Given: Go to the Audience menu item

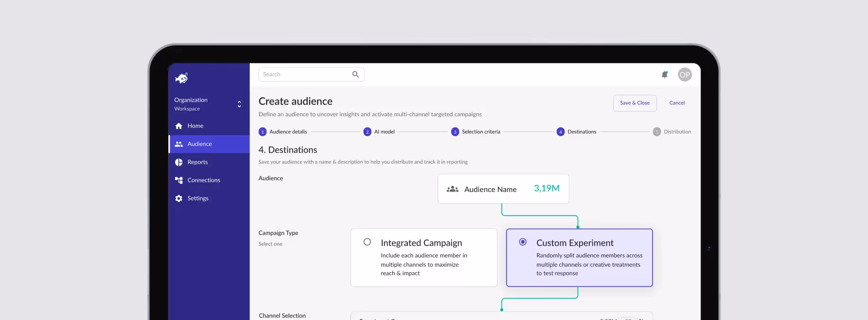Looking at the screenshot, I should (209, 144).
